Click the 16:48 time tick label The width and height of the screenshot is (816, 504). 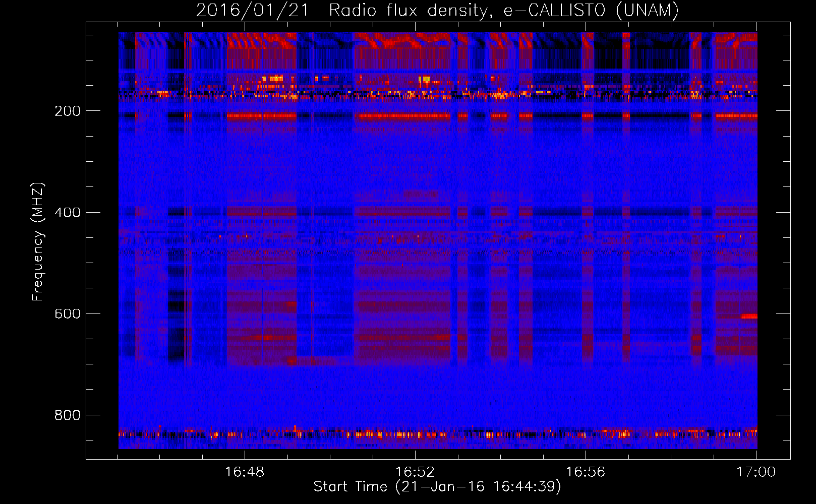click(245, 472)
